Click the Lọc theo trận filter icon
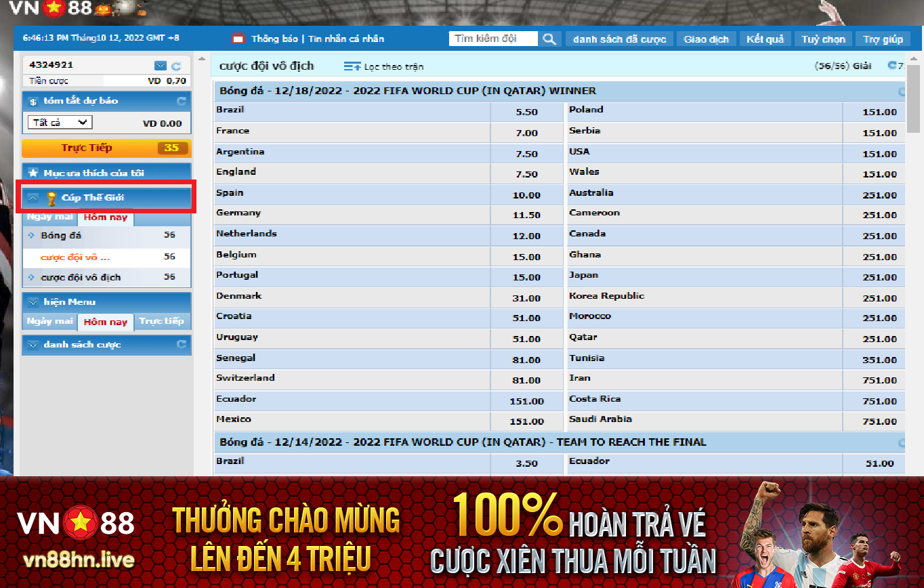The image size is (924, 588). [352, 66]
